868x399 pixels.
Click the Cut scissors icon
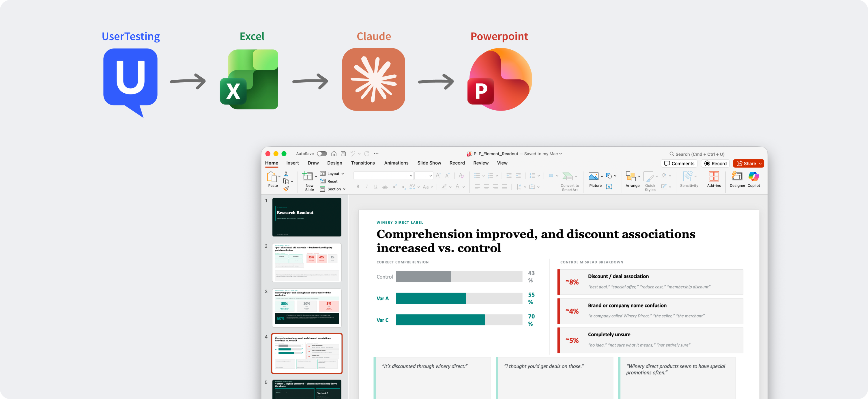click(286, 174)
